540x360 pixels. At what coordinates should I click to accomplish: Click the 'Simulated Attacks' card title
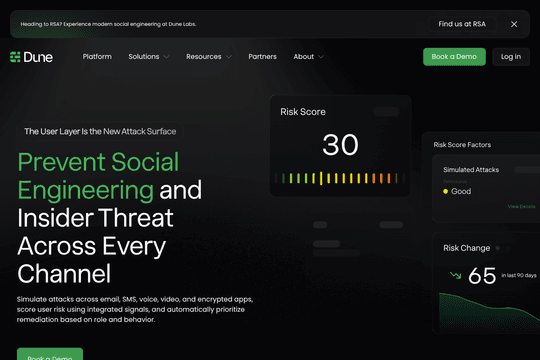coord(471,169)
